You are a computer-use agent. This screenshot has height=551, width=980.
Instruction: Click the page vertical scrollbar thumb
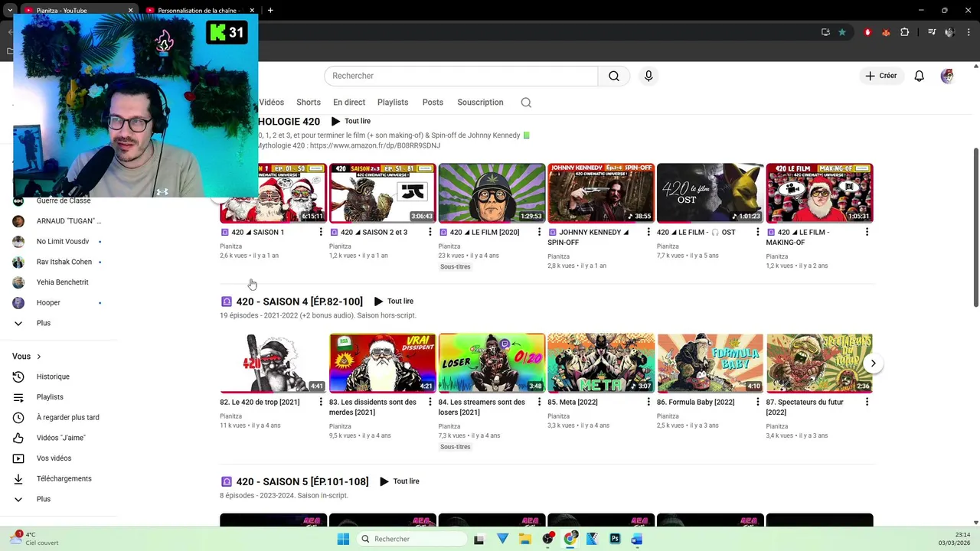tap(975, 226)
